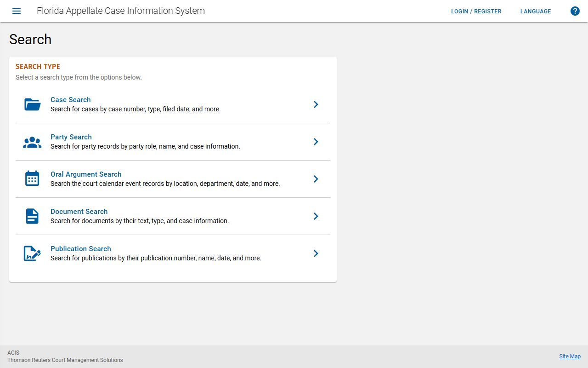588x368 pixels.
Task: Click the Document Search file icon
Action: click(32, 216)
